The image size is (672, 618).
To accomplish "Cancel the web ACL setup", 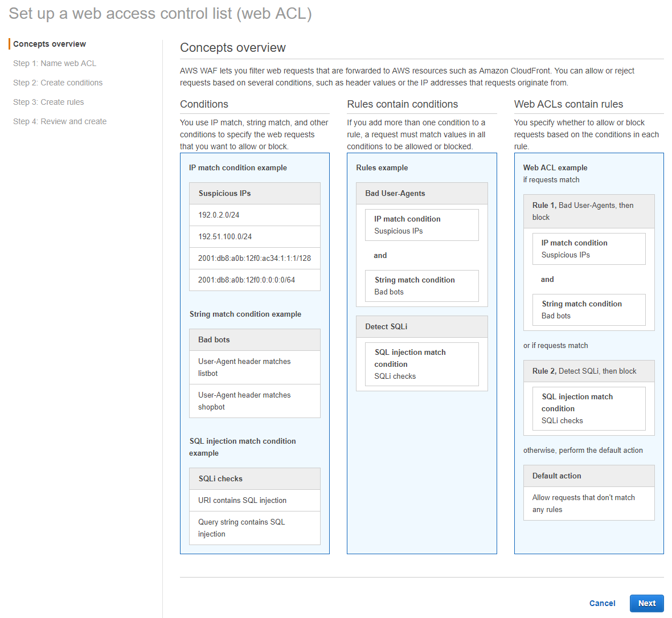I will (602, 603).
